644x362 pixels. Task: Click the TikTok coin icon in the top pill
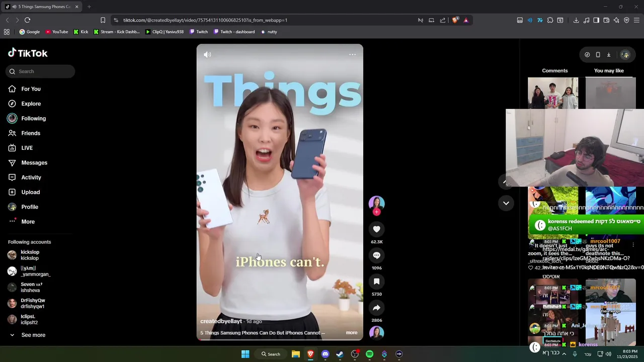(x=587, y=55)
